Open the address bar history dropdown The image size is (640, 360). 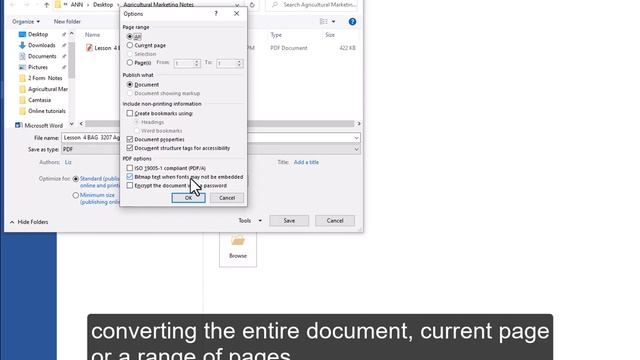click(237, 5)
